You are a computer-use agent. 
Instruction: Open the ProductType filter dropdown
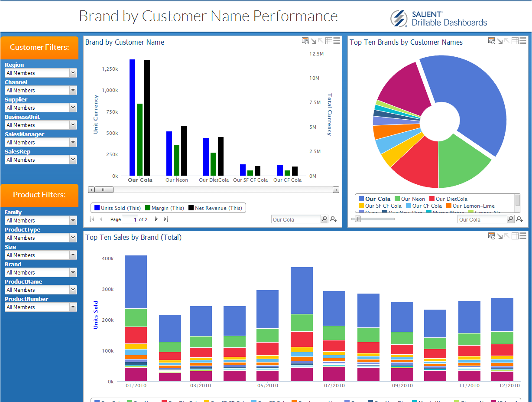41,238
